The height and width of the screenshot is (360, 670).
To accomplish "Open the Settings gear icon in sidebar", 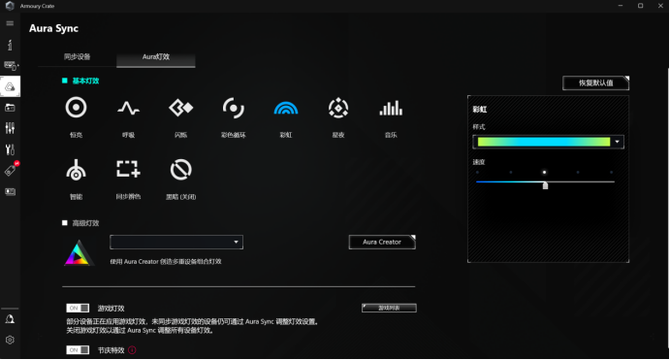I will 10,340.
